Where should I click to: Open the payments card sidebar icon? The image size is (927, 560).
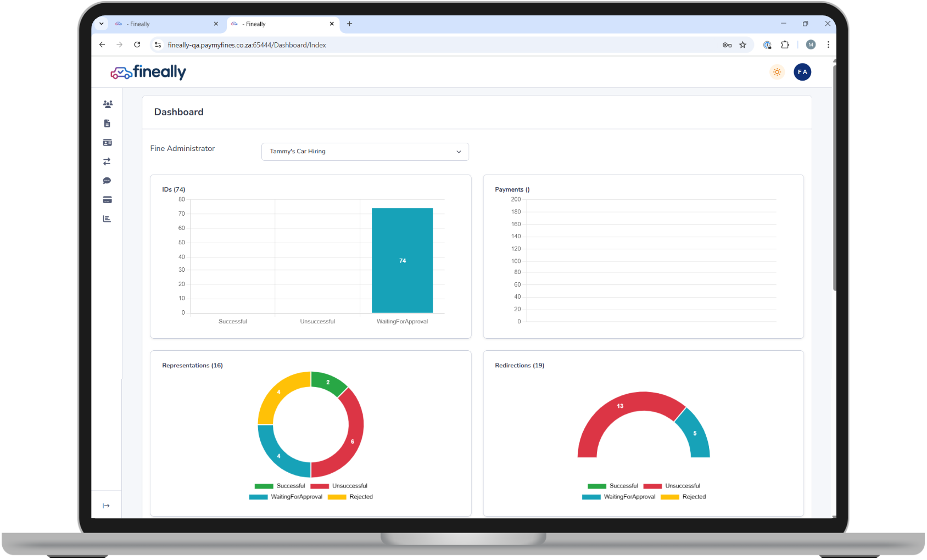click(x=108, y=200)
